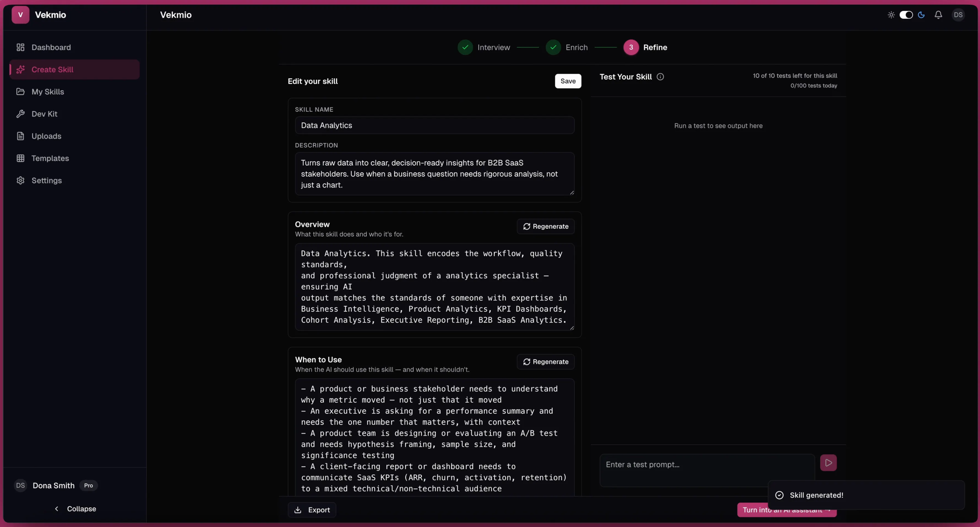Viewport: 980px width, 527px height.
Task: Focus the Description text area
Action: tap(434, 174)
